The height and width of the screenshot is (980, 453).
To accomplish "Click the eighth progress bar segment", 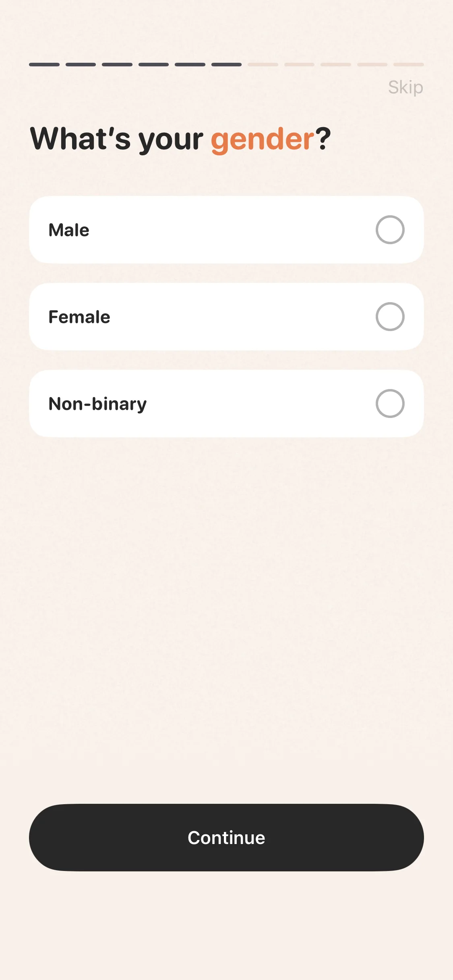I will pyautogui.click(x=299, y=64).
